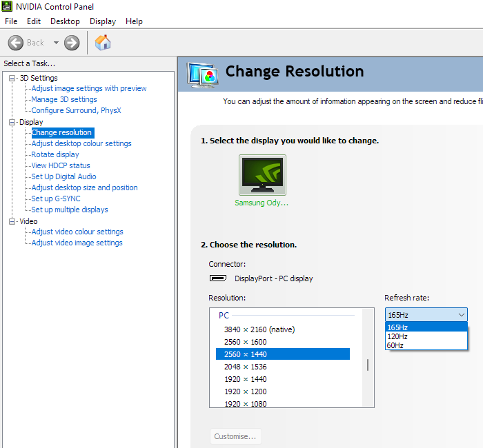Click the Display category label in tree
483x448 pixels.
pos(31,122)
